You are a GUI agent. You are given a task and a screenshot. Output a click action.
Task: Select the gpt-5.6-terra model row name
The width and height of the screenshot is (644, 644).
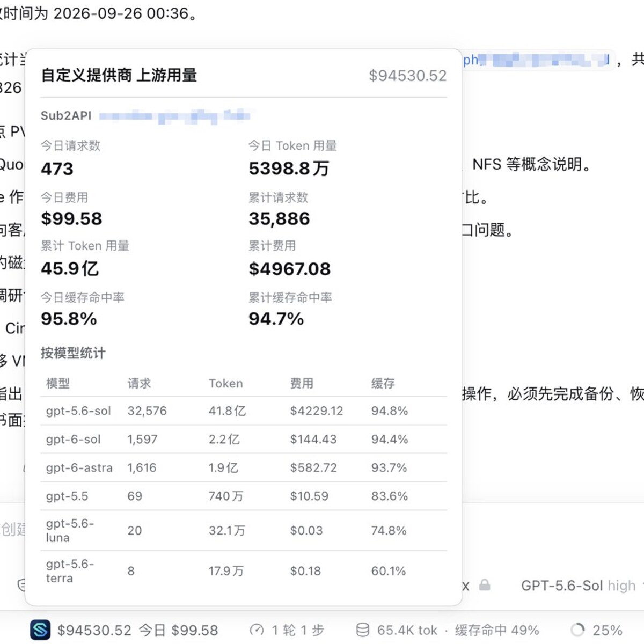pyautogui.click(x=70, y=571)
